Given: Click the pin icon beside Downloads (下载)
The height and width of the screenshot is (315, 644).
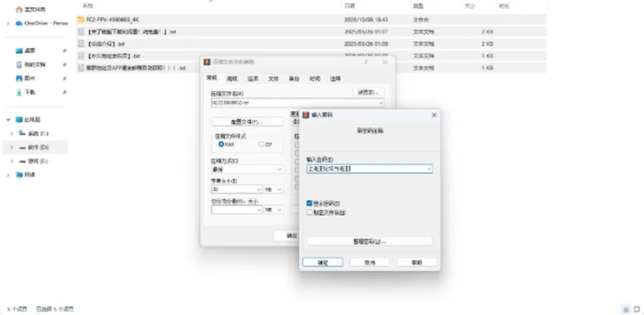Looking at the screenshot, I should (x=64, y=92).
